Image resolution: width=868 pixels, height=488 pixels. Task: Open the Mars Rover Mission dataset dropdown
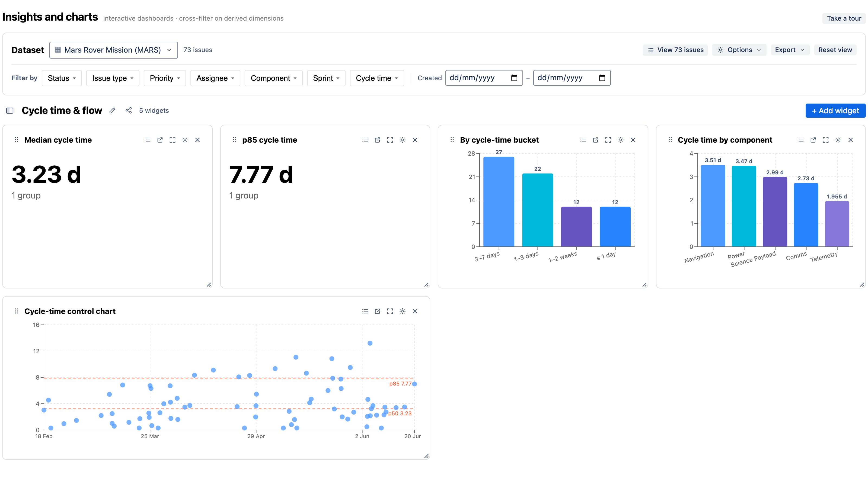click(x=114, y=50)
